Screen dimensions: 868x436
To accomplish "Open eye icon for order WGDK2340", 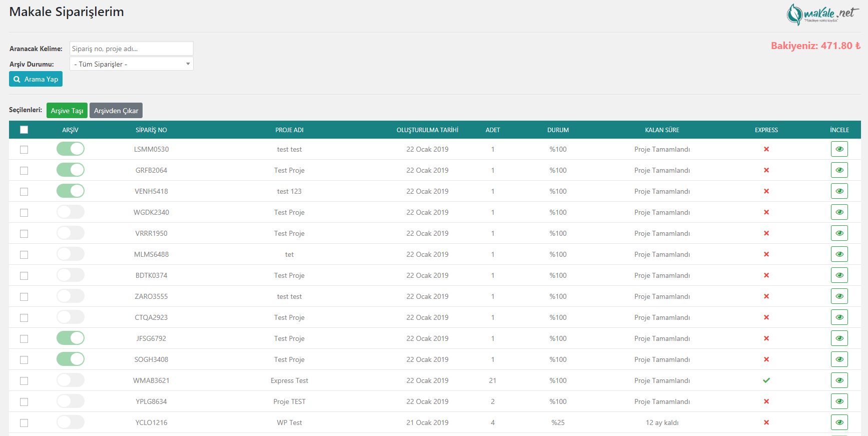I will [x=839, y=212].
